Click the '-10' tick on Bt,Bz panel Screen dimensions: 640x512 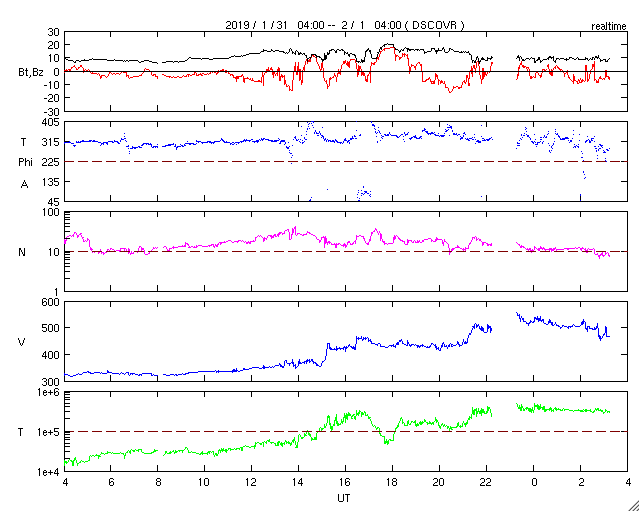(52, 85)
